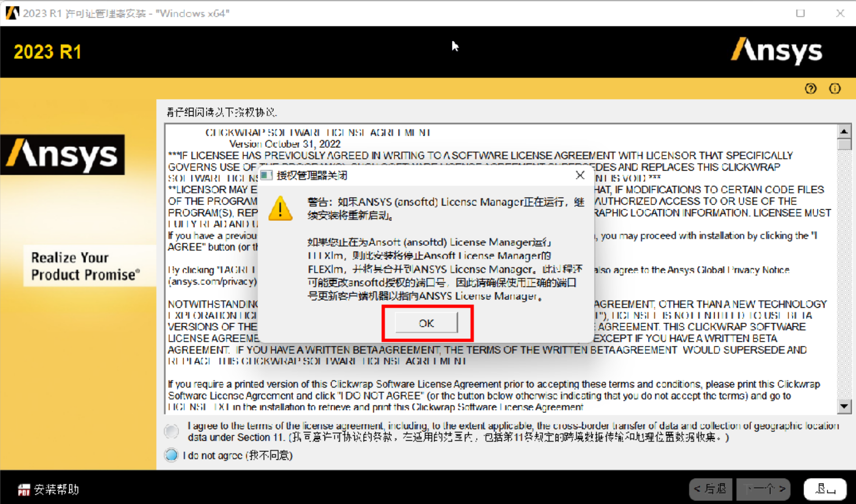Click the scrollbar up arrow

coord(844,132)
